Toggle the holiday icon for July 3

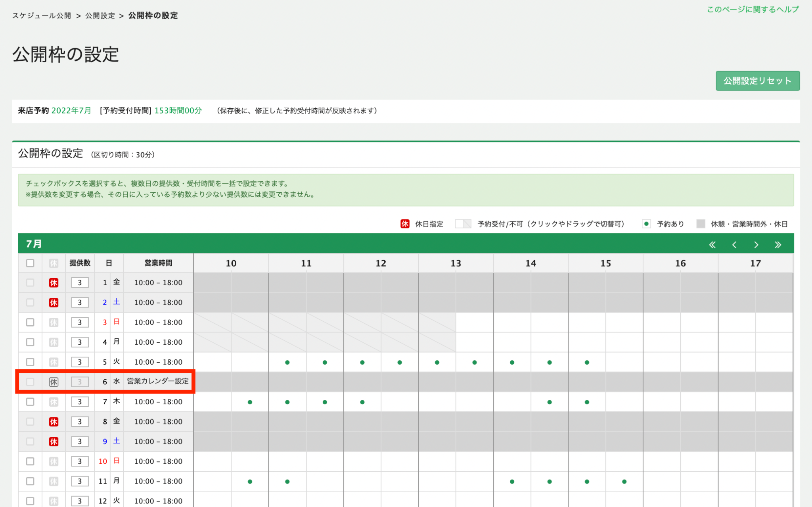pyautogui.click(x=54, y=323)
